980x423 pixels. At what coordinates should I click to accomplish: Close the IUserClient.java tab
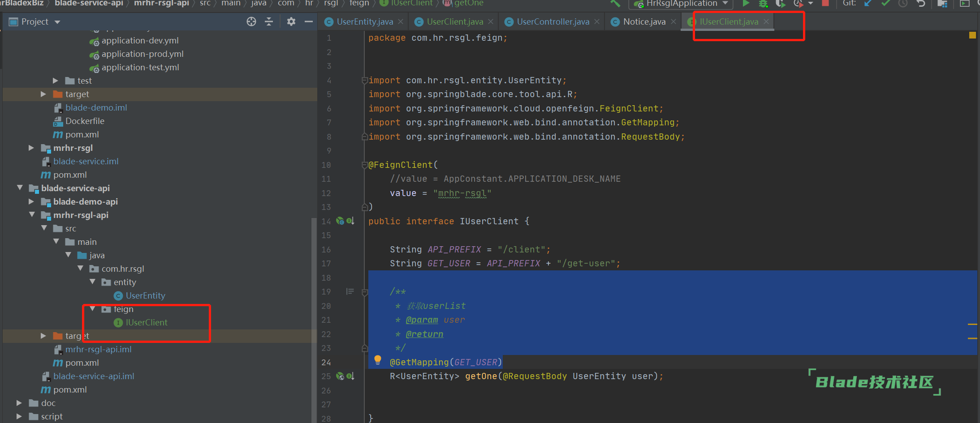pos(766,21)
